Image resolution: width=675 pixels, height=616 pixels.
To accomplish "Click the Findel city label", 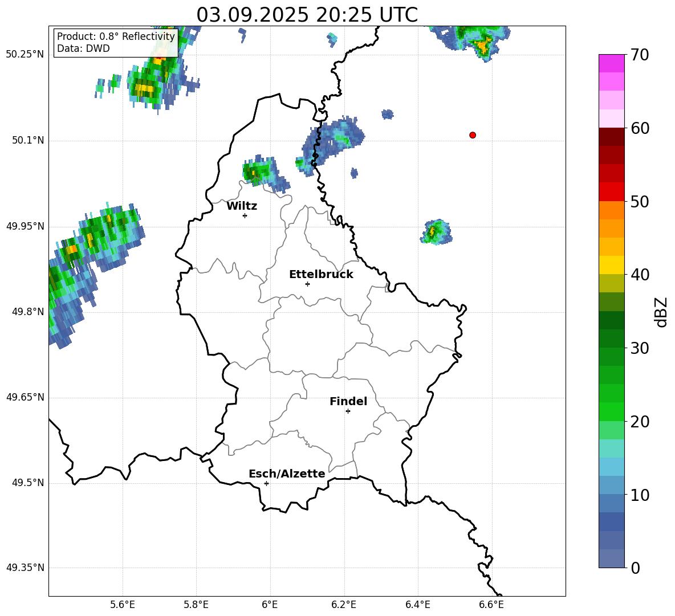I will [348, 401].
